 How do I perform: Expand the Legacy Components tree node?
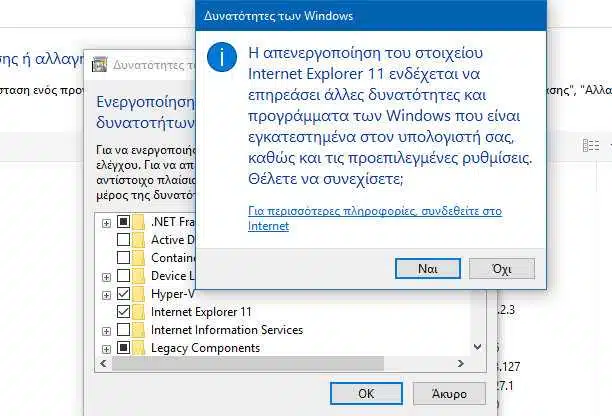(x=106, y=349)
